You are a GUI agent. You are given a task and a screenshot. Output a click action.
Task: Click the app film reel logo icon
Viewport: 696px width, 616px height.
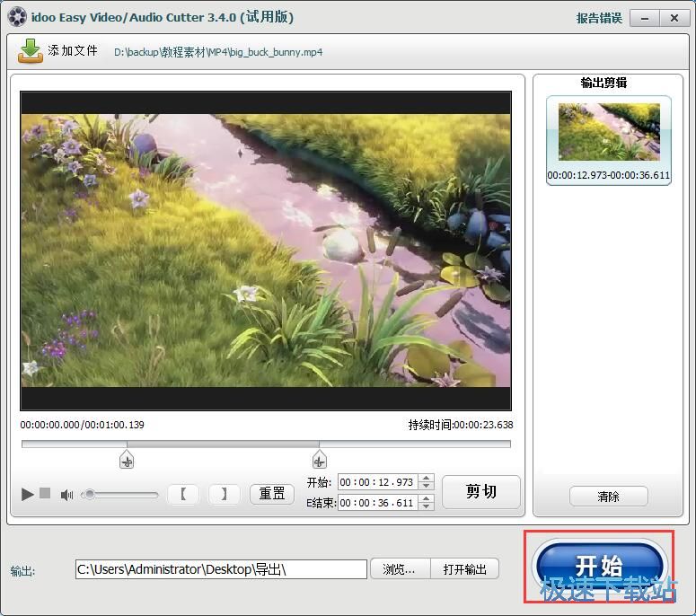pyautogui.click(x=17, y=17)
